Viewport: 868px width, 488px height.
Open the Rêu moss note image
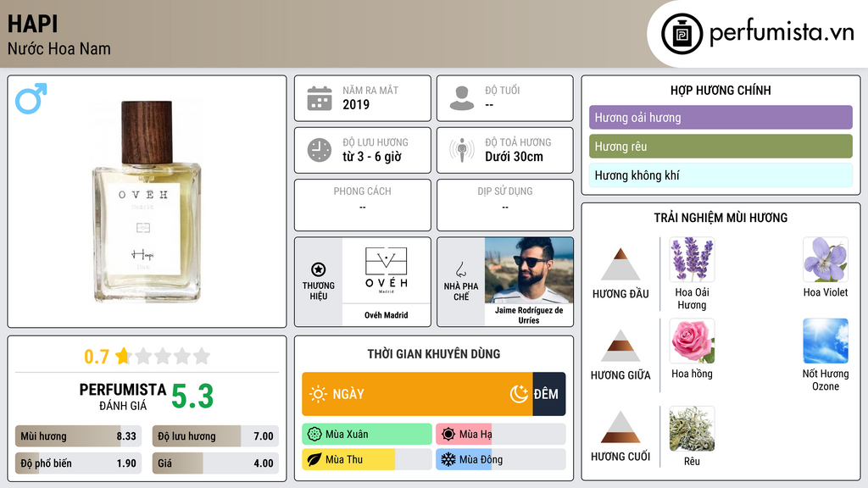pos(692,429)
